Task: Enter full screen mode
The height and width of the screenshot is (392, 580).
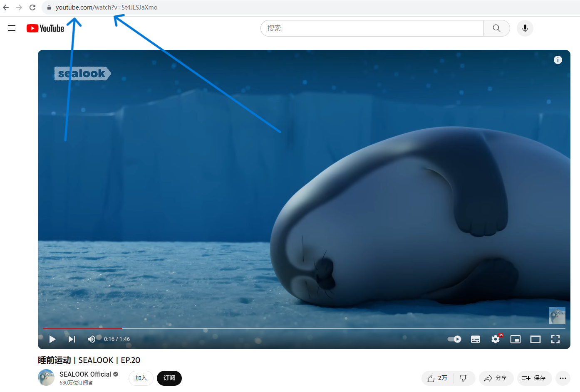Action: pyautogui.click(x=555, y=339)
